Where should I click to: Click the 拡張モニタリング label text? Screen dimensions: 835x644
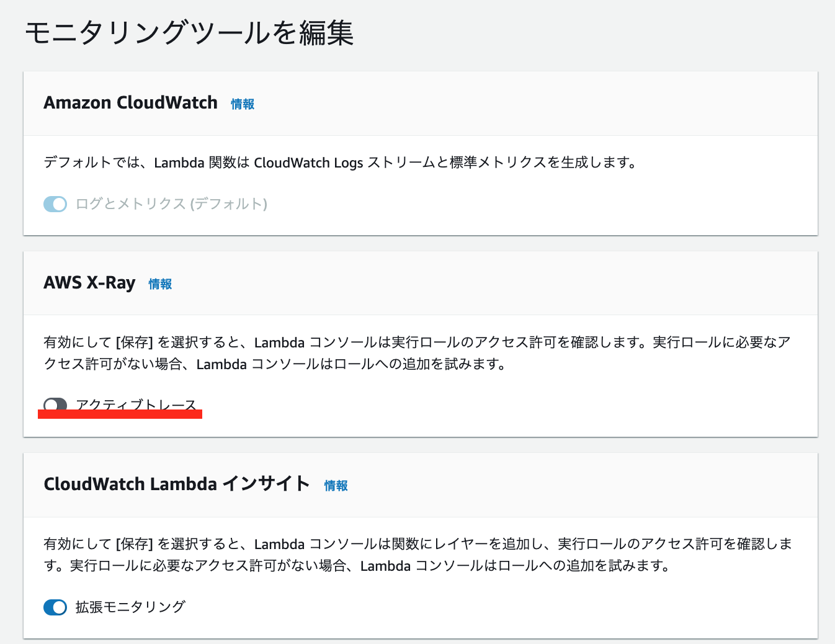129,607
